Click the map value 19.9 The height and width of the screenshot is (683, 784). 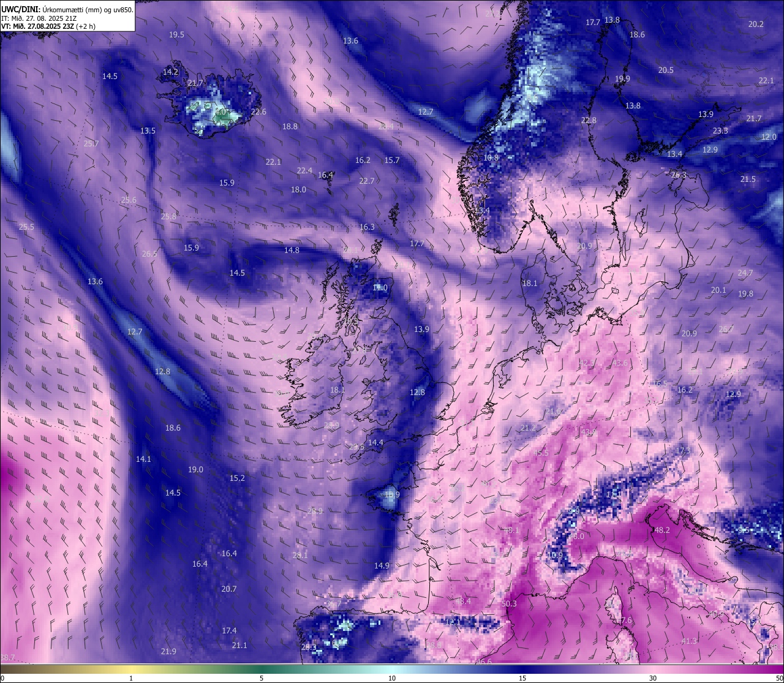tap(622, 79)
